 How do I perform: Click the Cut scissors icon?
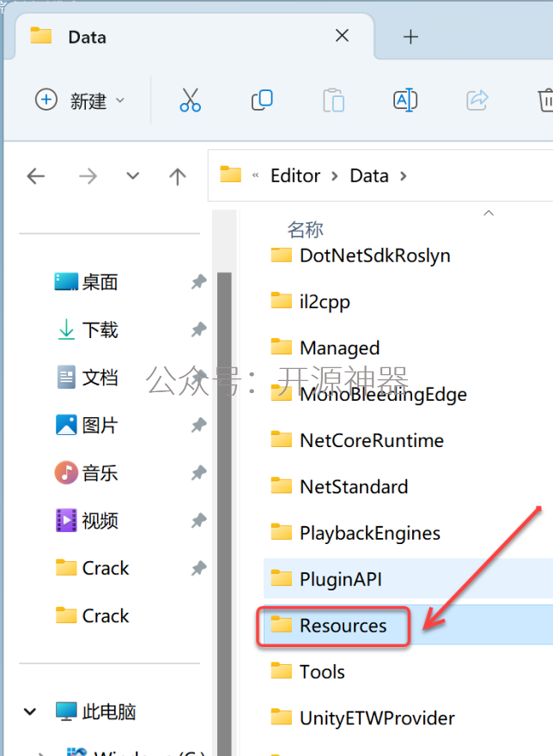point(190,100)
